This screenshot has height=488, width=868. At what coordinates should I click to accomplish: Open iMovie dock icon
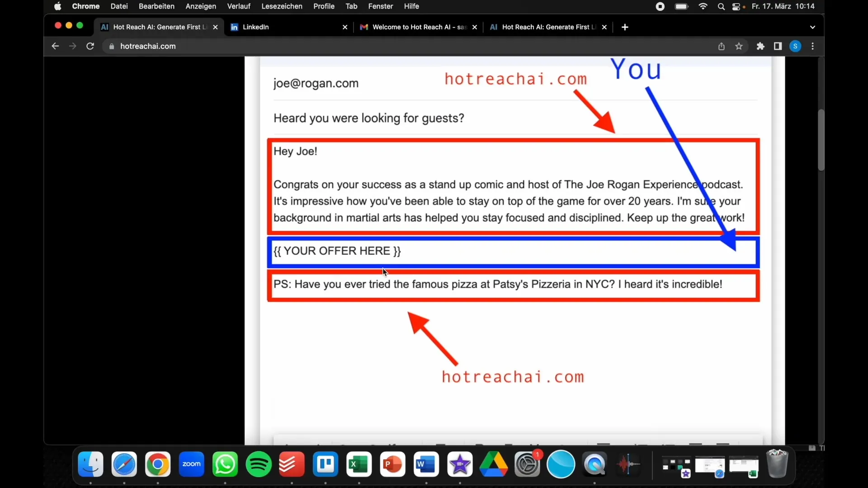[460, 464]
